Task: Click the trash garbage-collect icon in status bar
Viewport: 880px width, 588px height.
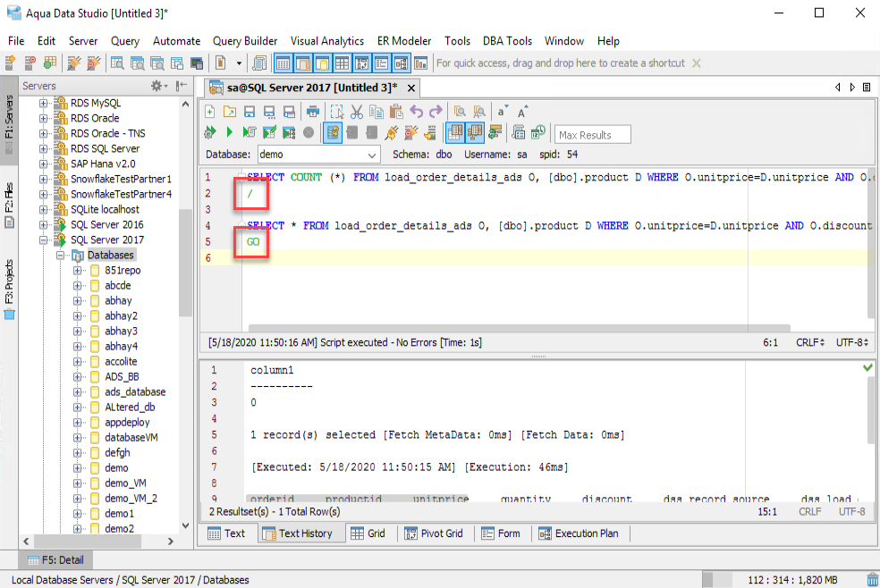Action: [872, 580]
